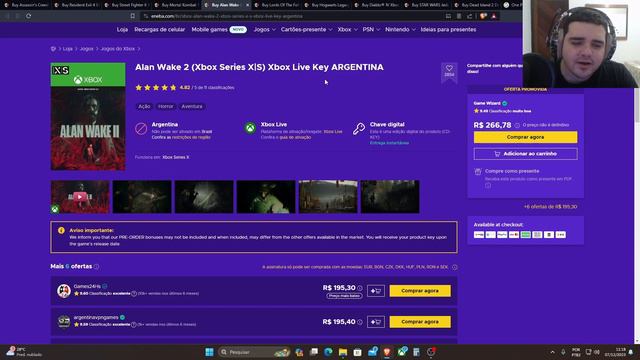Screen dimensions: 640x360
Task: Click Comprar agora for Game Wizard offer
Action: (x=525, y=137)
